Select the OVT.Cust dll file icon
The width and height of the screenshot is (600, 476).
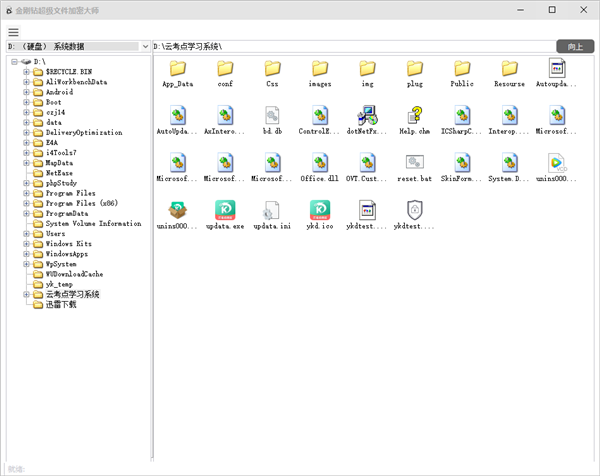(367, 163)
